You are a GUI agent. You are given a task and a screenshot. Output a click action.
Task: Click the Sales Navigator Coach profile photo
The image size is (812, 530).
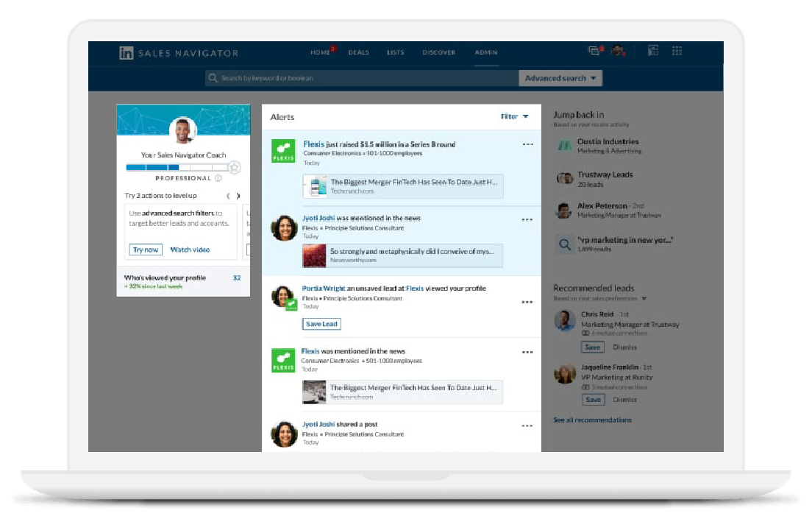tap(183, 130)
